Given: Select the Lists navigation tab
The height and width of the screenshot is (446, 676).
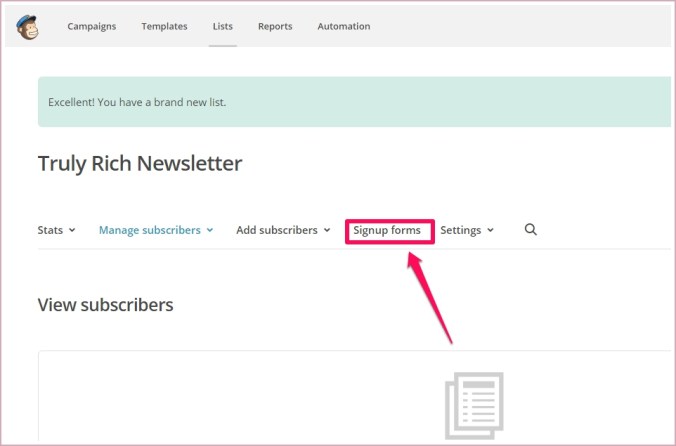Looking at the screenshot, I should (x=222, y=26).
